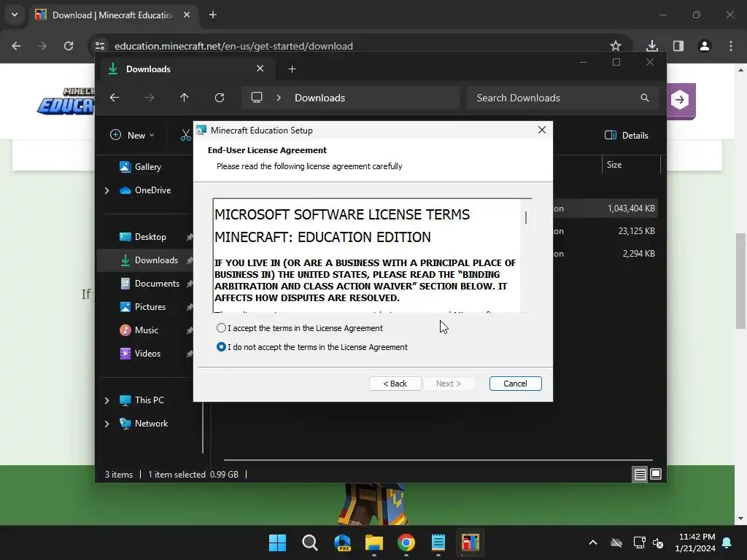Expand the Network tree node
The image size is (747, 560).
107,424
